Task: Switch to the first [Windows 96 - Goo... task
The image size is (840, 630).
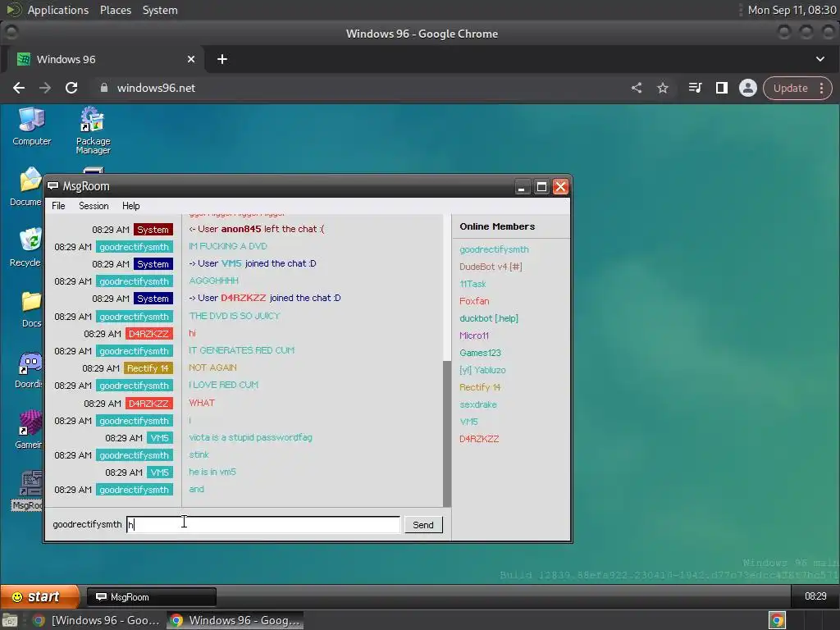Action: pyautogui.click(x=97, y=620)
